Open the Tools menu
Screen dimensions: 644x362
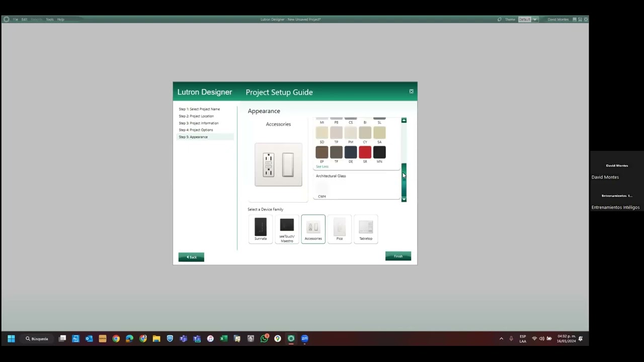49,20
